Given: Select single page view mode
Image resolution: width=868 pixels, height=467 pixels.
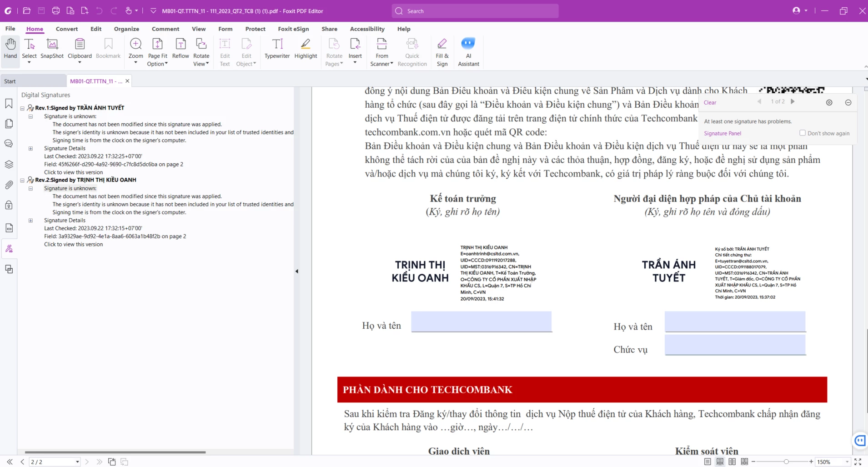Looking at the screenshot, I should click(707, 462).
